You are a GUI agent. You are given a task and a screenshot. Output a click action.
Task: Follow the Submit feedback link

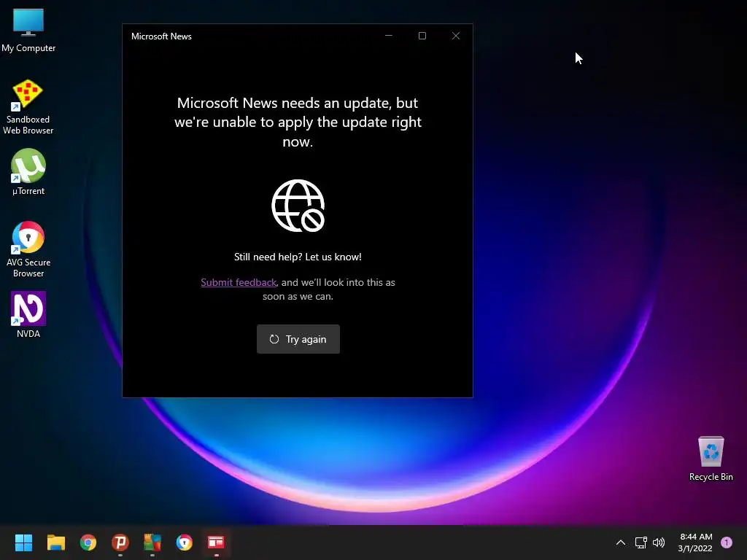(x=239, y=282)
